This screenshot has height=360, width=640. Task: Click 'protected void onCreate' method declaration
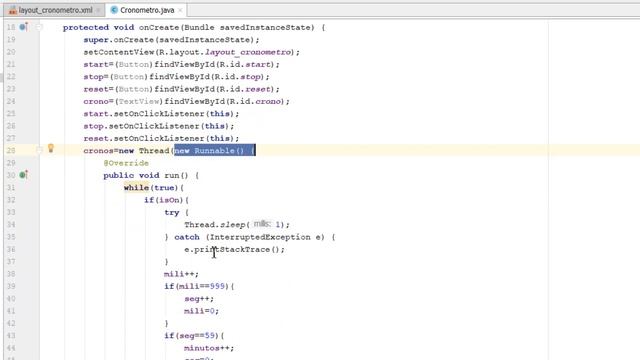click(x=121, y=27)
